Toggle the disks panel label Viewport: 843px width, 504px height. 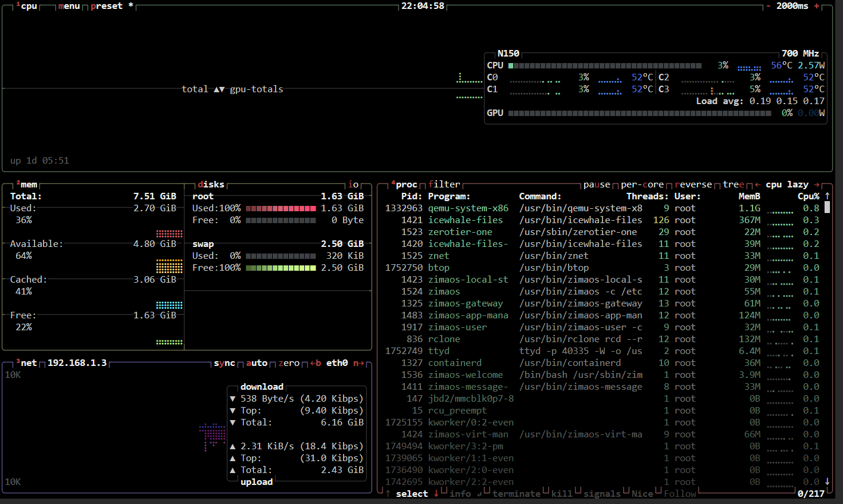[x=211, y=184]
